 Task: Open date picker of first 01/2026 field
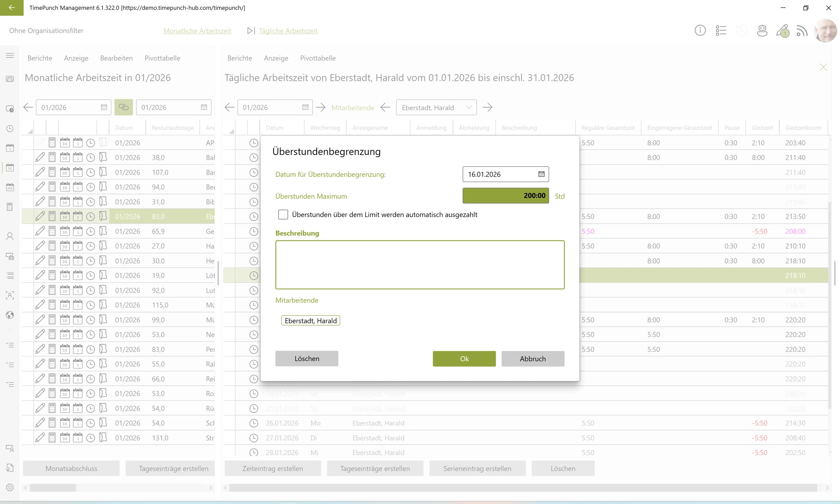click(x=104, y=107)
